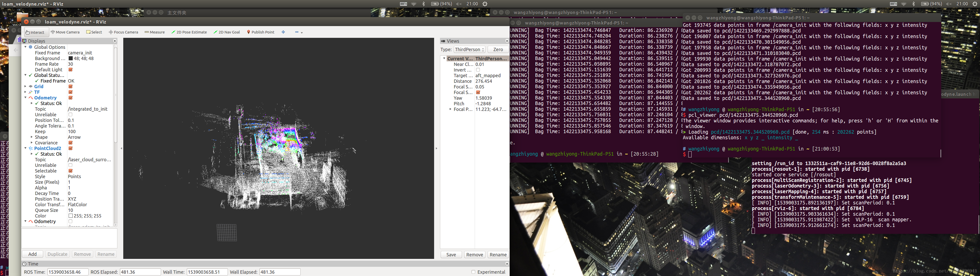
Task: Enable the Invert checkbox in Views
Action: click(x=478, y=70)
